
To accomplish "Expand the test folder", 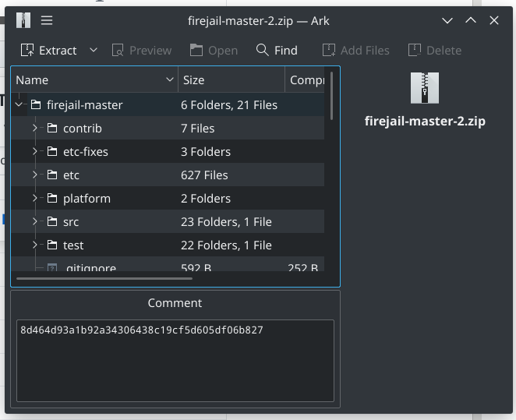I will 35,245.
